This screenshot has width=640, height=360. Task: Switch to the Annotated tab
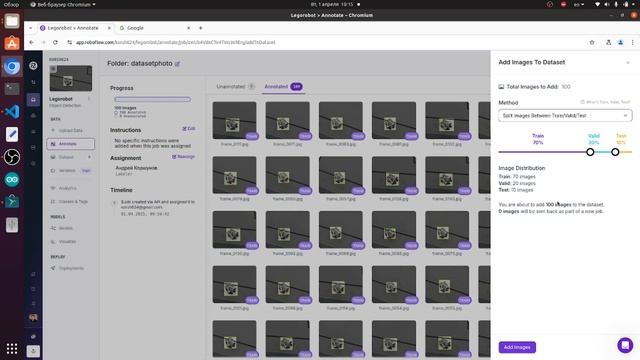pyautogui.click(x=283, y=87)
